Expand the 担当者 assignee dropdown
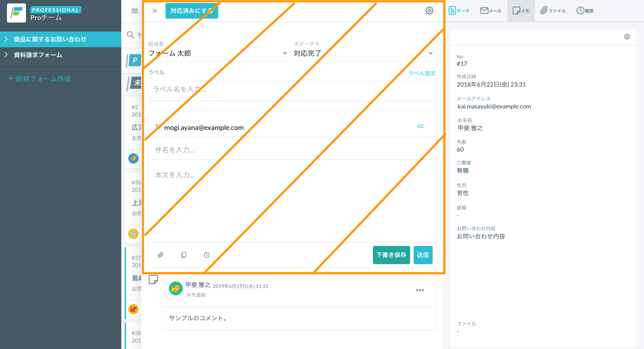The height and width of the screenshot is (349, 644). (x=285, y=53)
